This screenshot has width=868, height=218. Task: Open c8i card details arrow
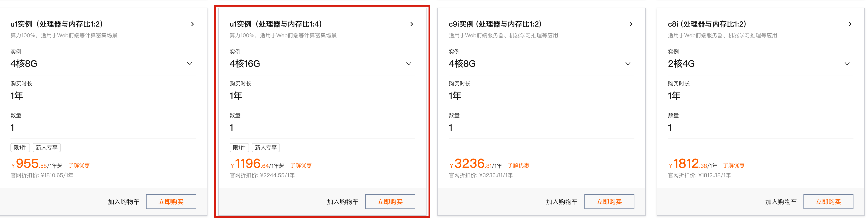tap(850, 24)
